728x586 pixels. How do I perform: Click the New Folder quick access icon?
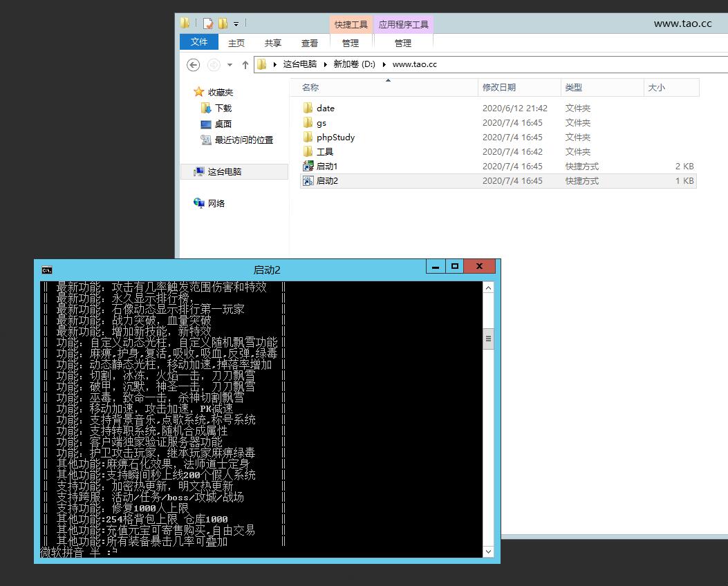223,23
